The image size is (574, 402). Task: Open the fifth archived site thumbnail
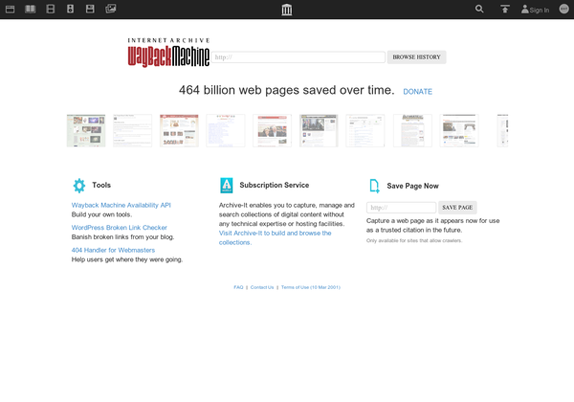[x=272, y=131]
